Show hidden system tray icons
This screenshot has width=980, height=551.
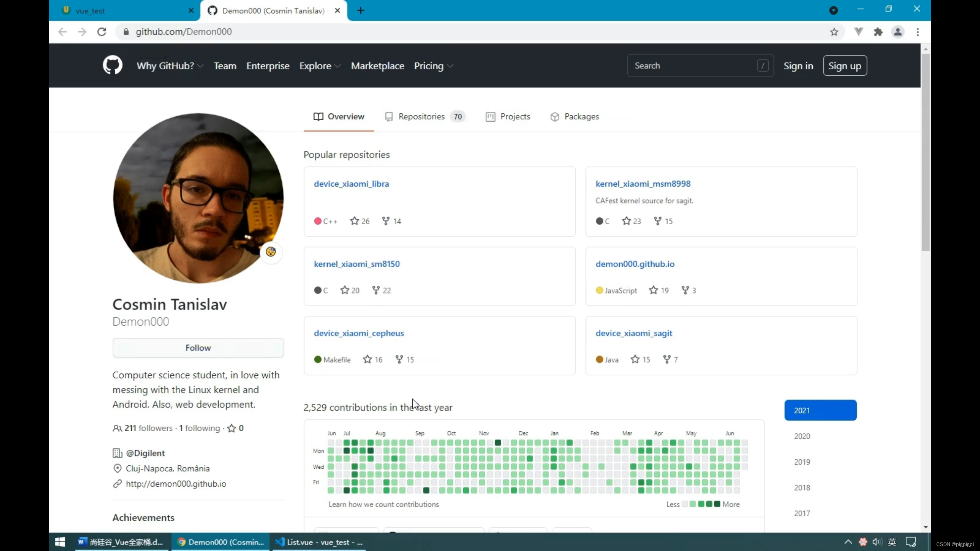pyautogui.click(x=848, y=542)
